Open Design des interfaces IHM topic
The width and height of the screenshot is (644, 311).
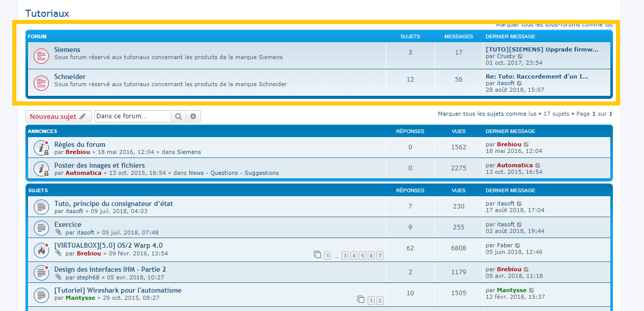tap(110, 269)
